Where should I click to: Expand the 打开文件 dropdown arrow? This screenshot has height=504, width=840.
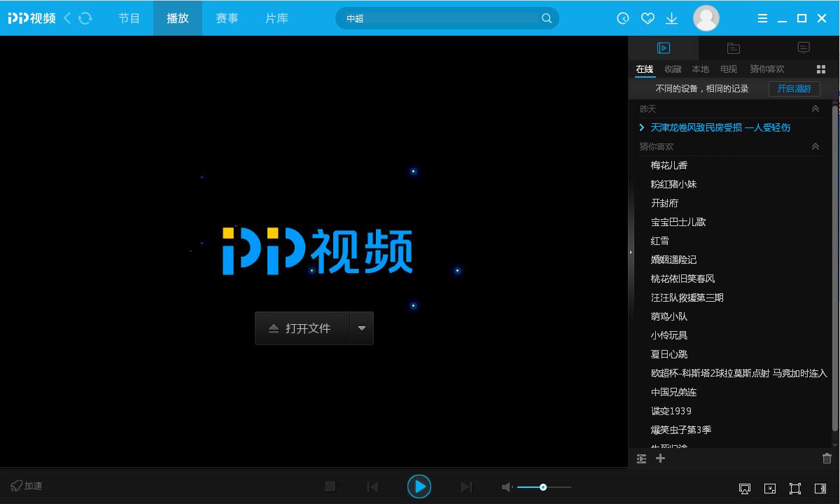pyautogui.click(x=362, y=328)
